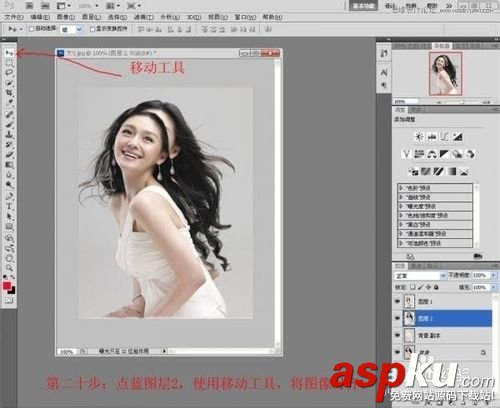Add a Brightness/Contrast adjustment
This screenshot has width=500, height=408.
[419, 136]
